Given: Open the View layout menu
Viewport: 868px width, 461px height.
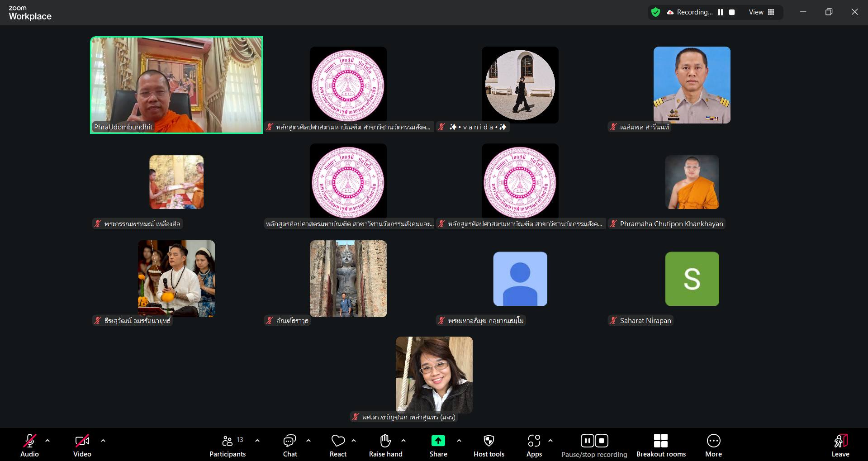Looking at the screenshot, I should (x=762, y=12).
